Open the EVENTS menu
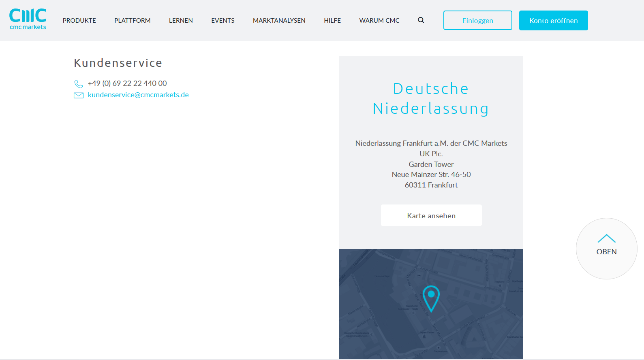This screenshot has height=360, width=644. (223, 20)
